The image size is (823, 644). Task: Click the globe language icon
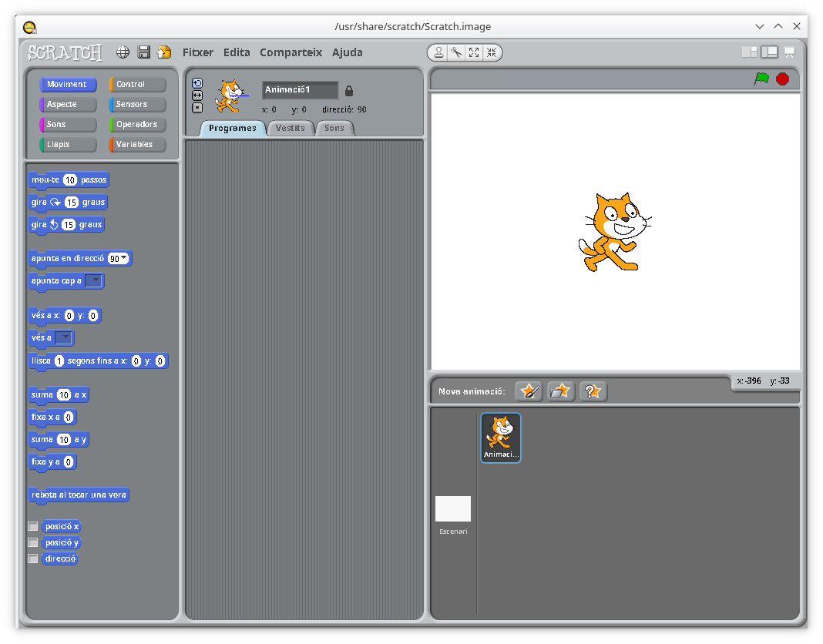click(x=123, y=52)
